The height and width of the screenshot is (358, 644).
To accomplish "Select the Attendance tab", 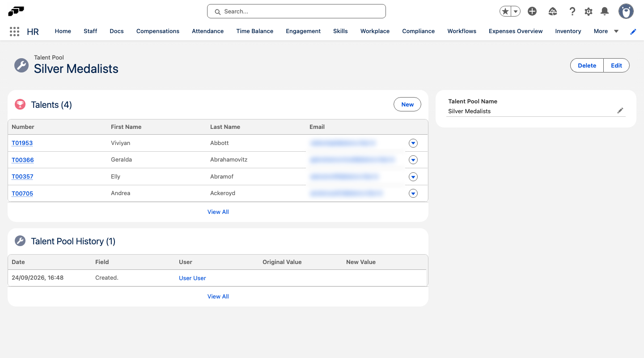I will click(208, 31).
